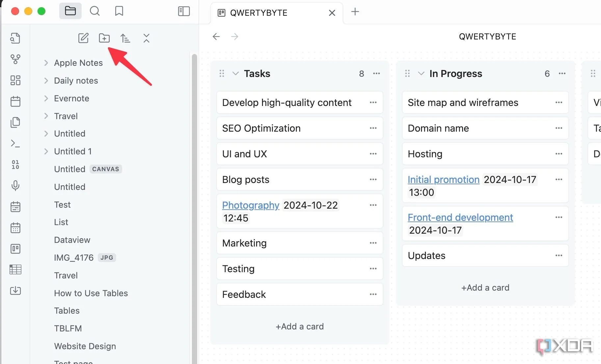Close the QWERTYBYTE tab
Image resolution: width=601 pixels, height=364 pixels.
coord(332,13)
